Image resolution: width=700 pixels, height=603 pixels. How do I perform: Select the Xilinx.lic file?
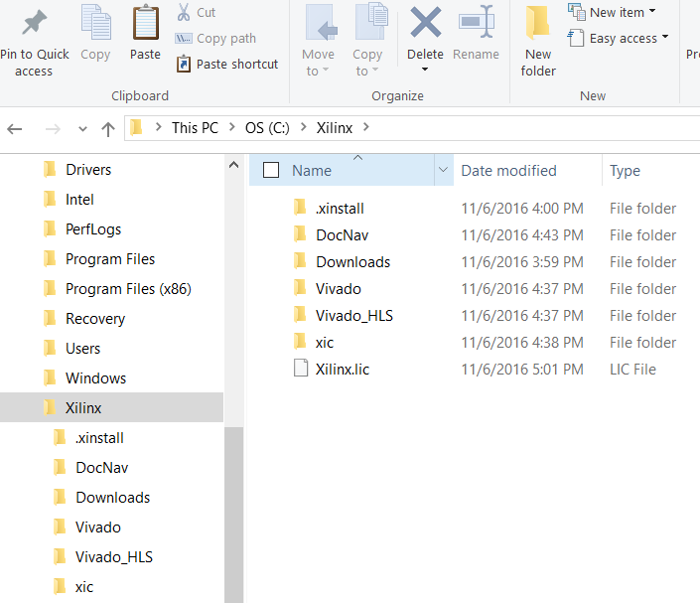(x=343, y=369)
